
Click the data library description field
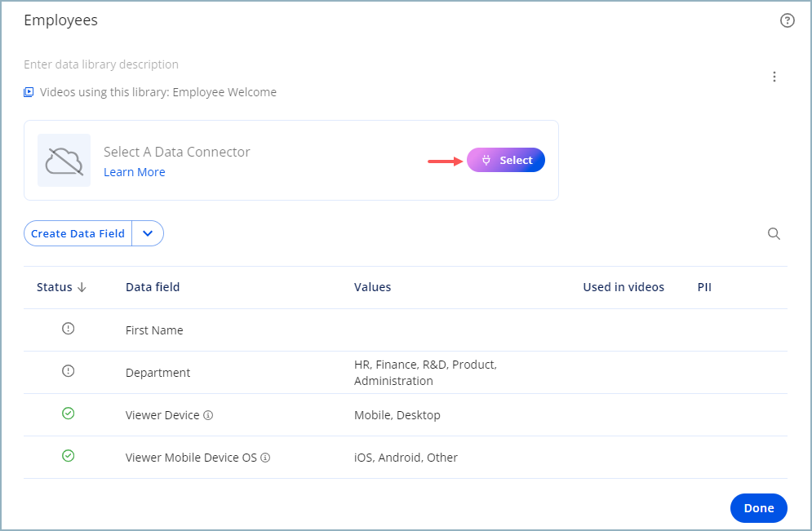tap(101, 64)
